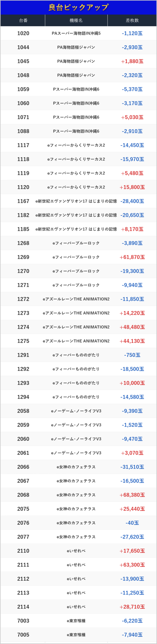Select the -750玉 difference cell
Image resolution: width=157 pixels, height=644 pixels.
coord(132,355)
